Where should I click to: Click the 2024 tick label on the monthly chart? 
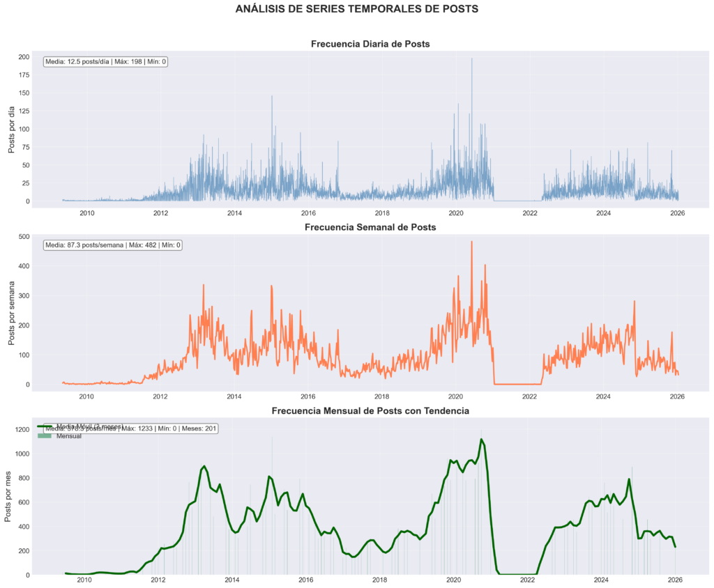(x=602, y=580)
